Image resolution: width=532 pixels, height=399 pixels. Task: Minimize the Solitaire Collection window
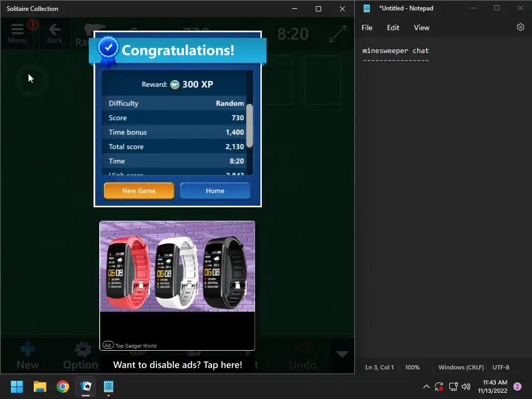tap(295, 9)
